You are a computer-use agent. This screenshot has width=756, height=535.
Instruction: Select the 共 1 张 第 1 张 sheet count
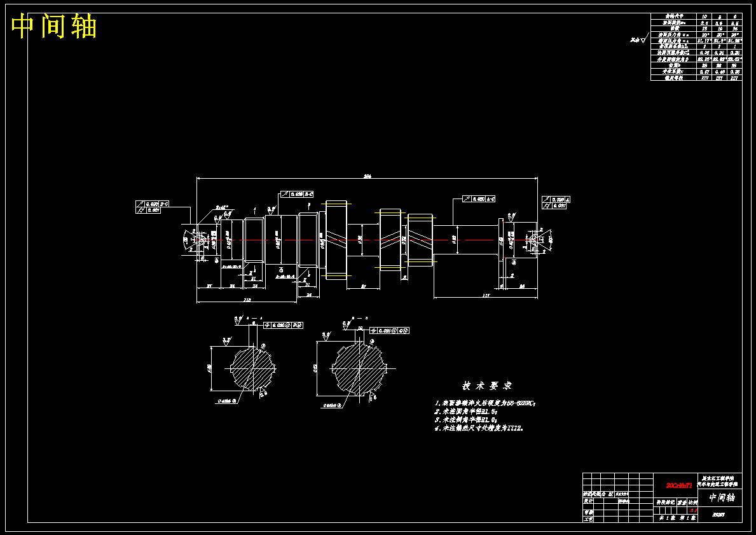(x=677, y=518)
